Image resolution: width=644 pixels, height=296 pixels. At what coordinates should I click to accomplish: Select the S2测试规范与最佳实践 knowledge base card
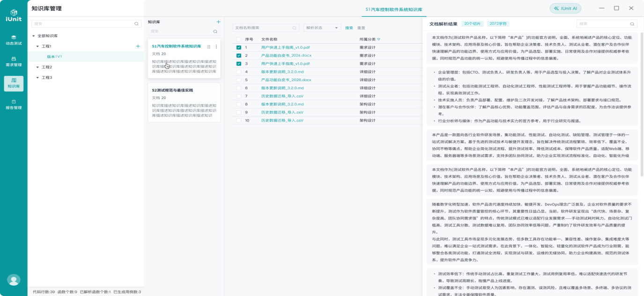click(x=184, y=103)
